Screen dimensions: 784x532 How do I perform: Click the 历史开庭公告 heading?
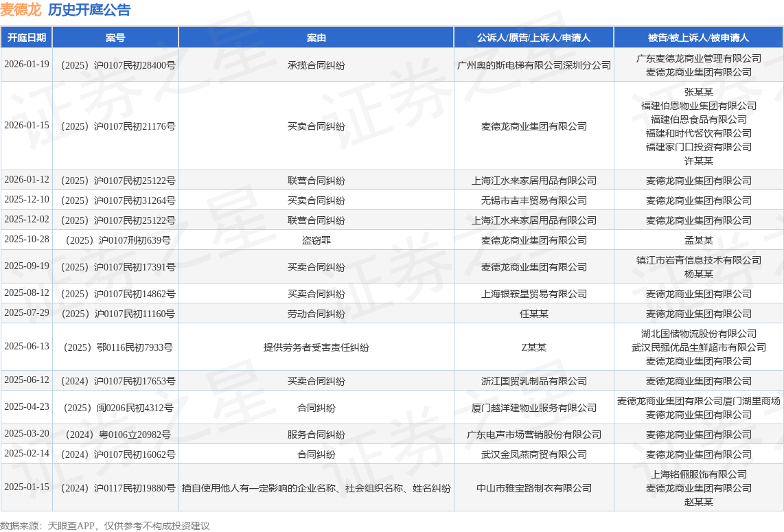(x=89, y=10)
